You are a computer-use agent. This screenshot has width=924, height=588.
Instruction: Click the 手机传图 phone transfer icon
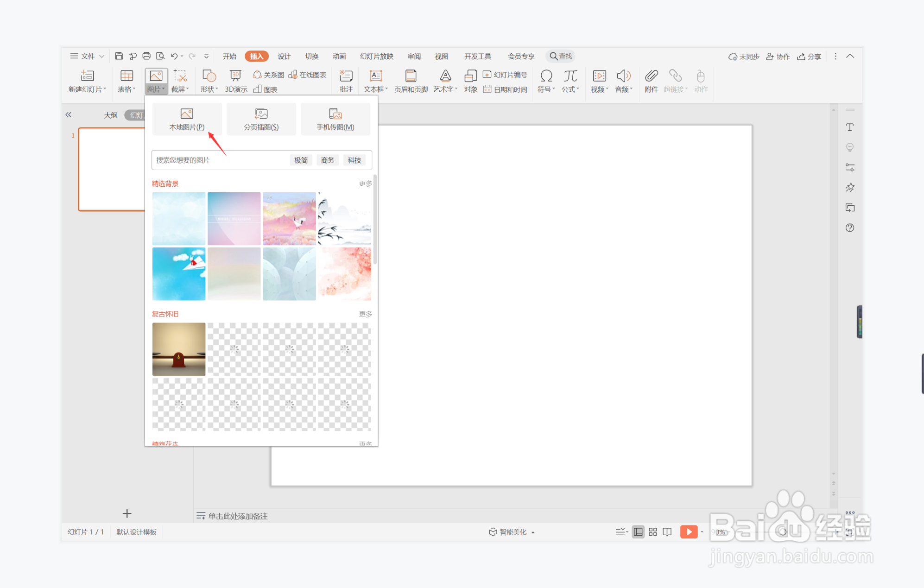click(x=335, y=114)
